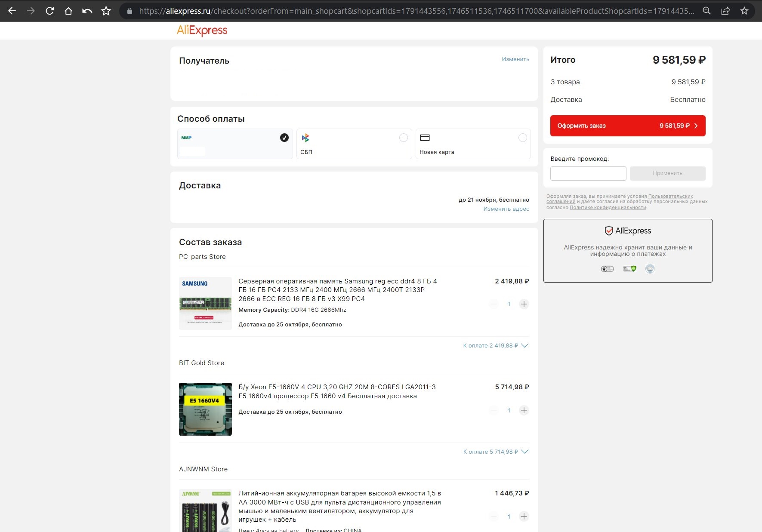Click the Samsung server memory product title
The image size is (762, 532).
[338, 290]
